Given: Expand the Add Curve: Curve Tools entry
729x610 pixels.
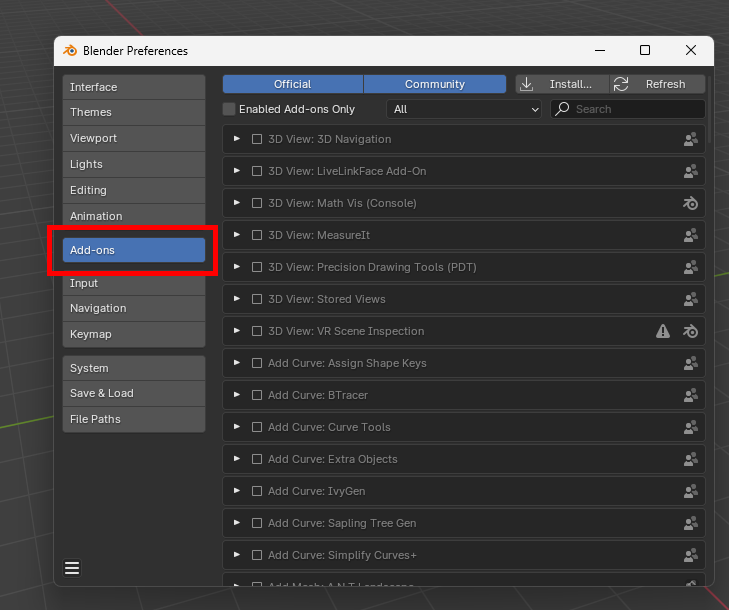Looking at the screenshot, I should 237,427.
